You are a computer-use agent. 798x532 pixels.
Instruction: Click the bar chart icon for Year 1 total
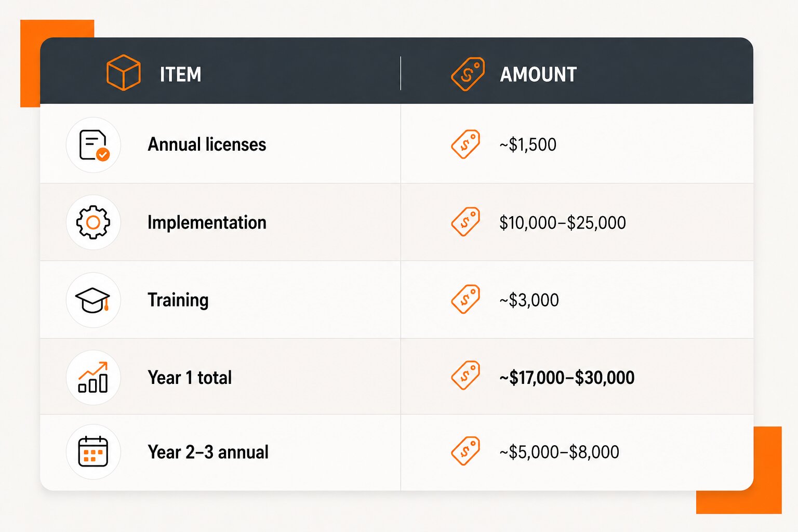click(x=93, y=377)
